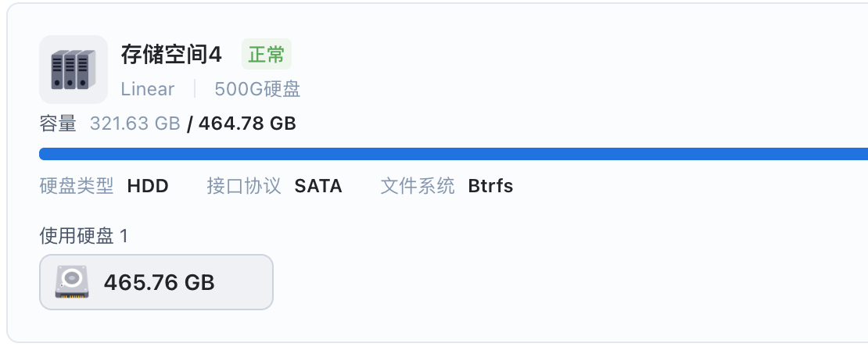868x347 pixels.
Task: Click the blue capacity usage bar
Action: (x=454, y=154)
